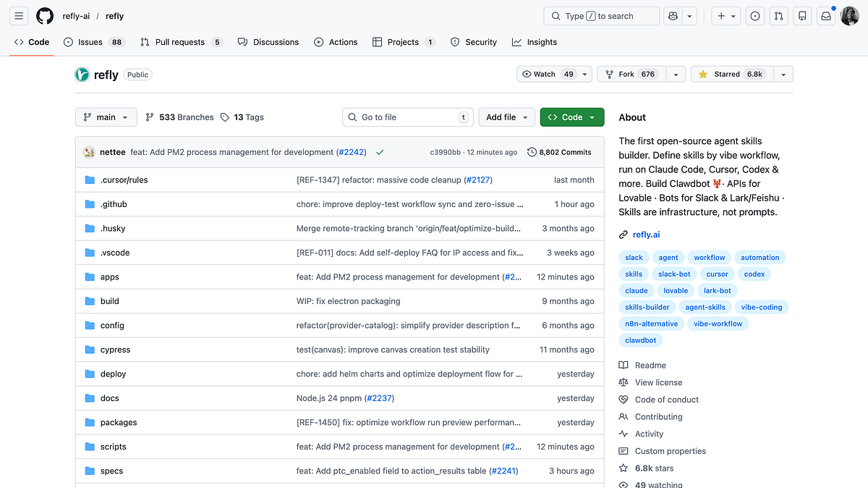The width and height of the screenshot is (868, 488).
Task: Click the 'WIP: fix electron packaging' commit
Action: (x=348, y=301)
